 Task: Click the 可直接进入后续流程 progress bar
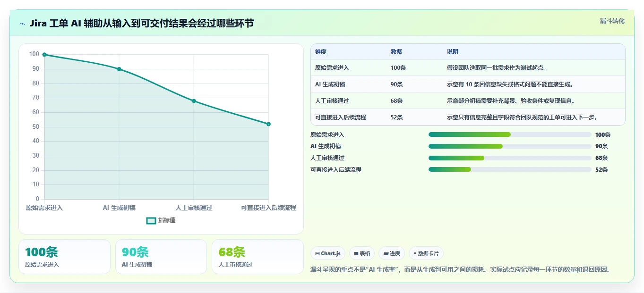click(510, 169)
